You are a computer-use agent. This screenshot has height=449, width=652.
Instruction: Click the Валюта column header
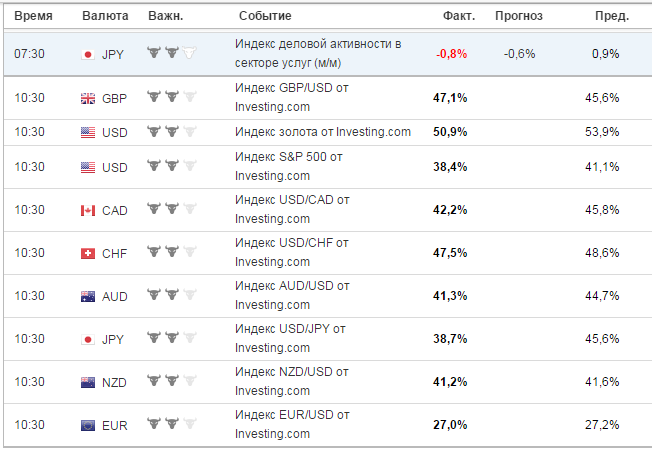(x=105, y=16)
